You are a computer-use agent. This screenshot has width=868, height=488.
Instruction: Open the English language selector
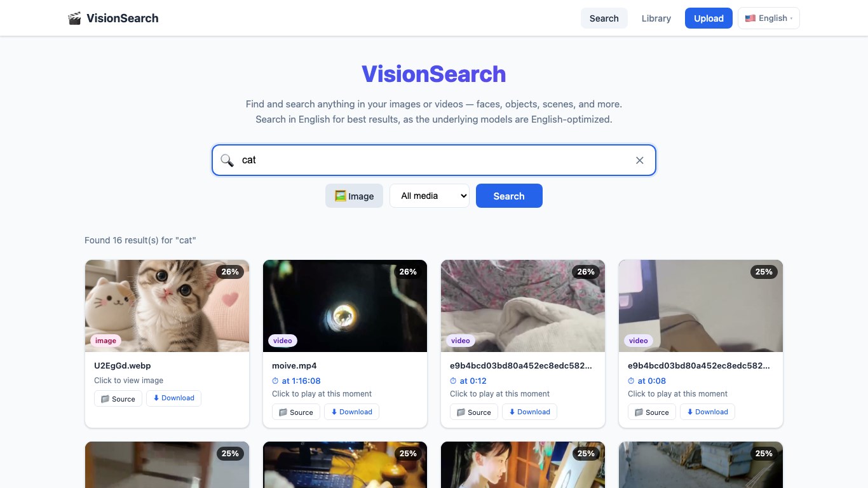[x=769, y=18]
